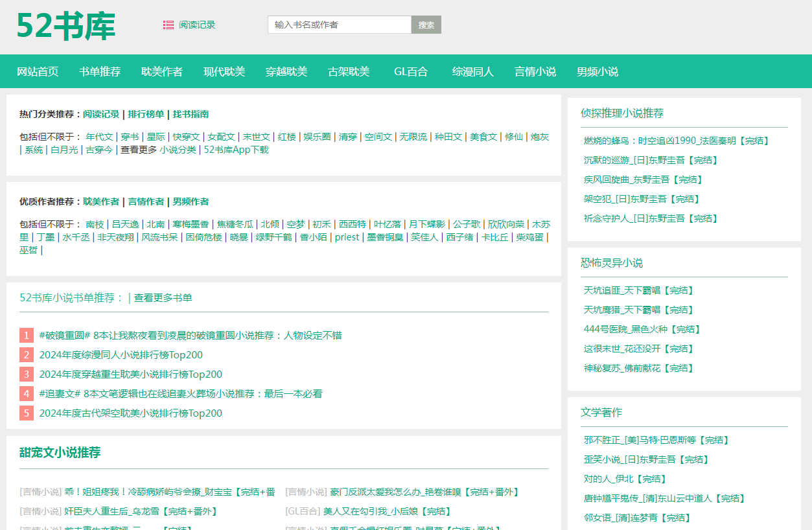
Task: Click the 52书库 site logo
Action: tap(65, 27)
